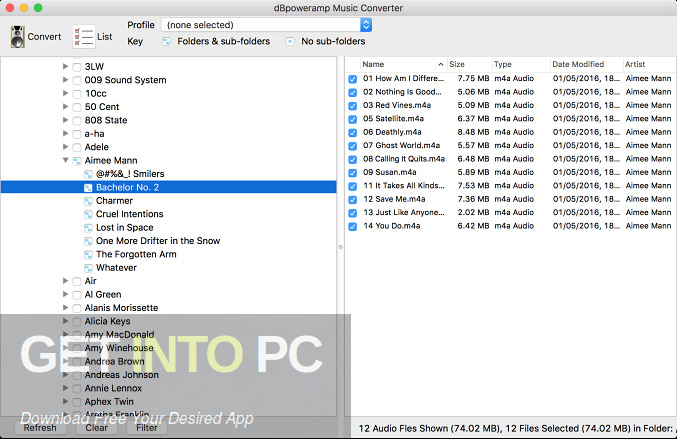The height and width of the screenshot is (439, 677).
Task: Click the Refresh button
Action: [40, 428]
